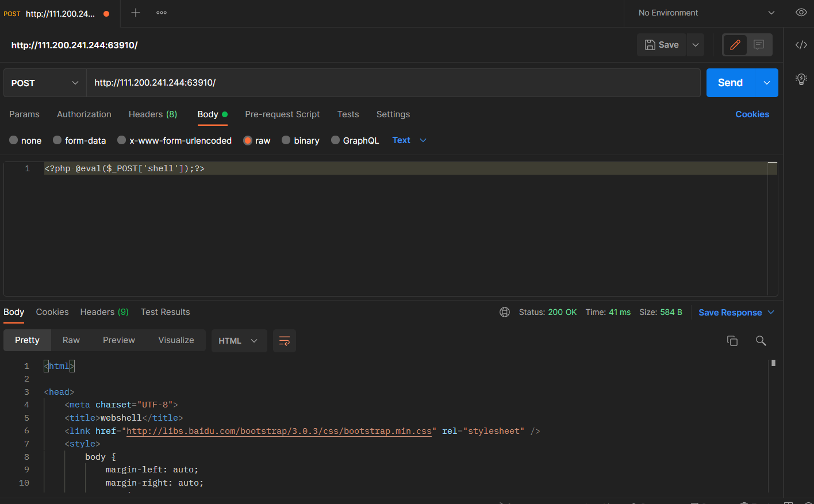Click the floppy disk Save icon
Screen dimensions: 814x504
(650, 45)
